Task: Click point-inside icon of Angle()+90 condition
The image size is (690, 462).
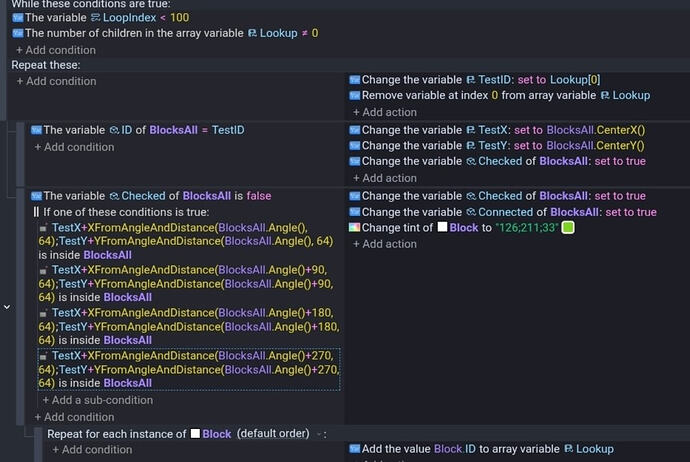Action: tap(43, 271)
